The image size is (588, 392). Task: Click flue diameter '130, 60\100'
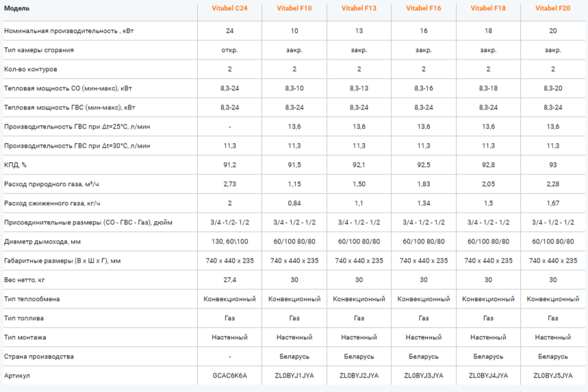[x=229, y=241]
